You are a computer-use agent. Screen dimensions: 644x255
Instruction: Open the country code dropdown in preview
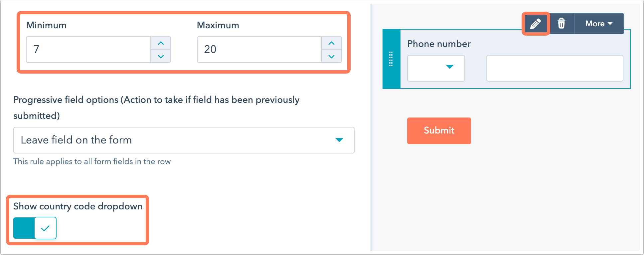click(x=436, y=68)
